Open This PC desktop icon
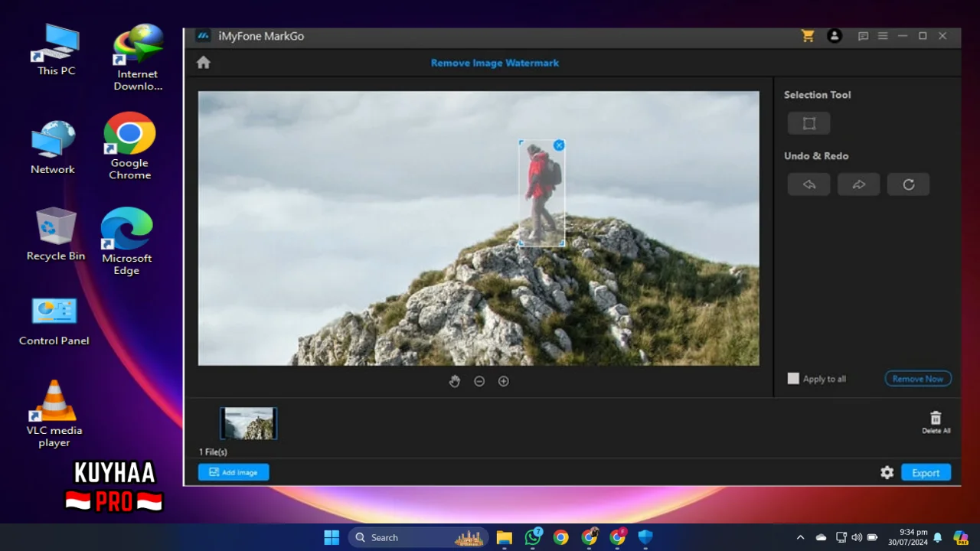Screen dimensions: 980x551 pyautogui.click(x=57, y=50)
